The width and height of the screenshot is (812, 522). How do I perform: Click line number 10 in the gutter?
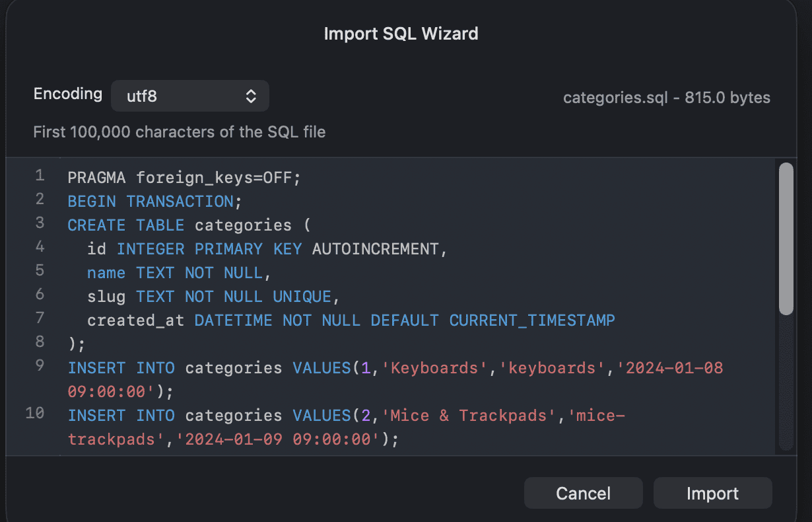pyautogui.click(x=35, y=414)
